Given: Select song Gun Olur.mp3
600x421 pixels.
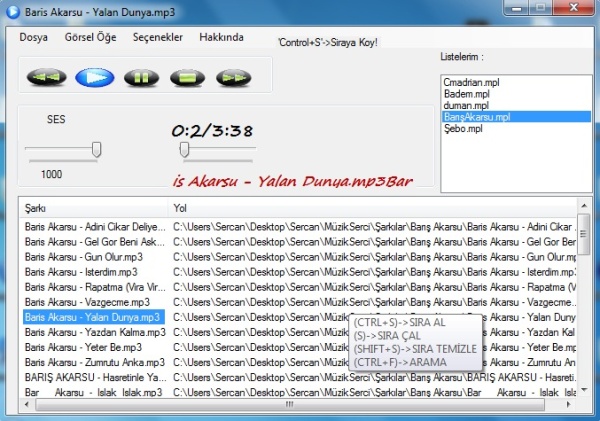Looking at the screenshot, I should coord(84,257).
